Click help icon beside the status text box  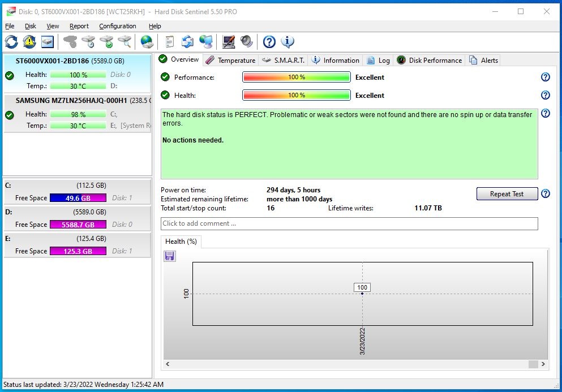tap(545, 113)
